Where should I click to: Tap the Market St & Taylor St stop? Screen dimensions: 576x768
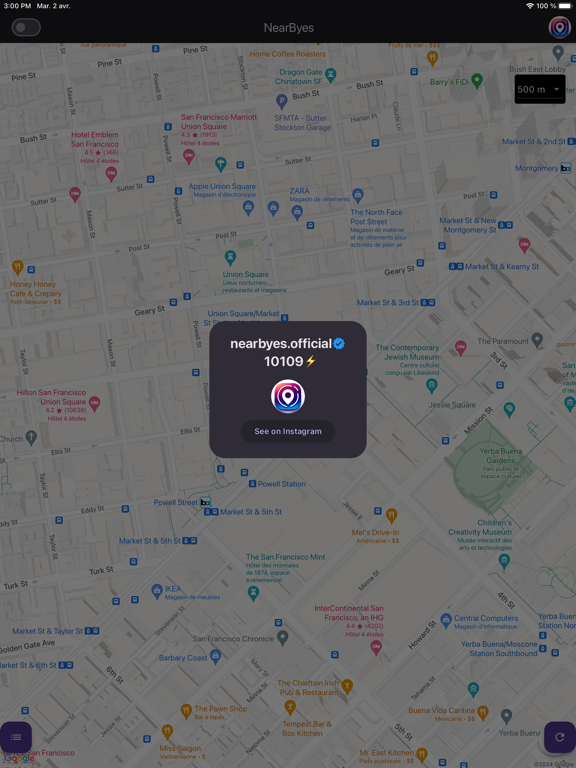[56, 631]
